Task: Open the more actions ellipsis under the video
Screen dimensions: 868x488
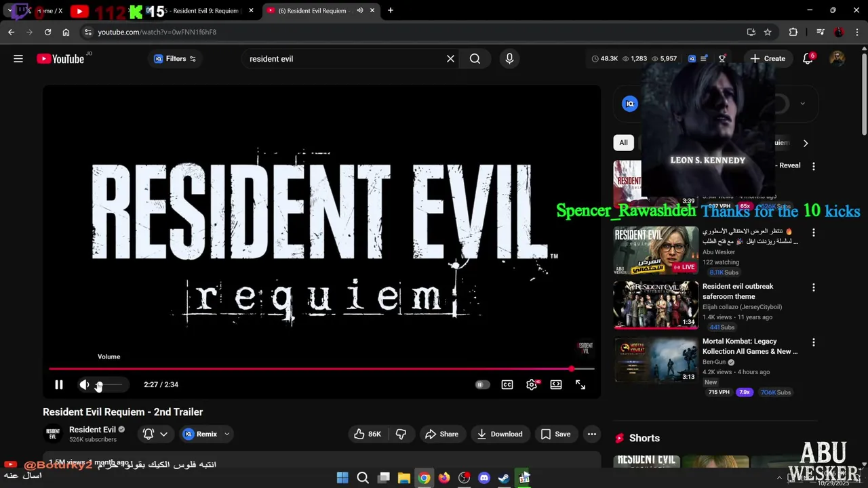Action: click(592, 434)
